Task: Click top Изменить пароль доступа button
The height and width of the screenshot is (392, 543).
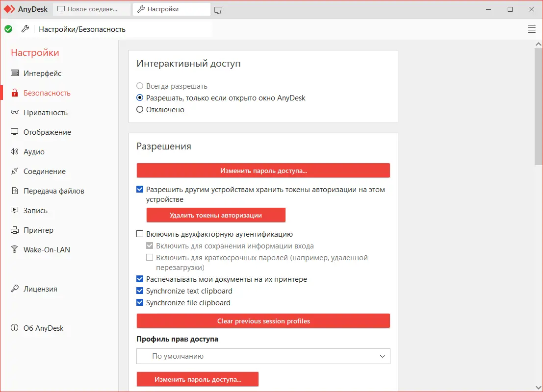Action: pos(263,171)
